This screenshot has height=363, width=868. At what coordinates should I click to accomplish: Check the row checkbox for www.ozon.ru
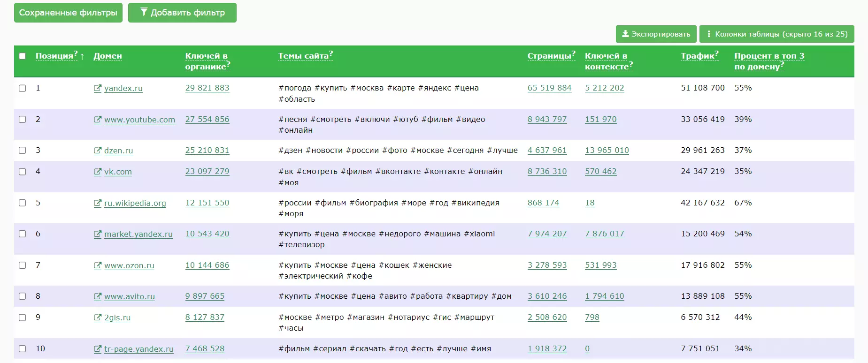[22, 265]
